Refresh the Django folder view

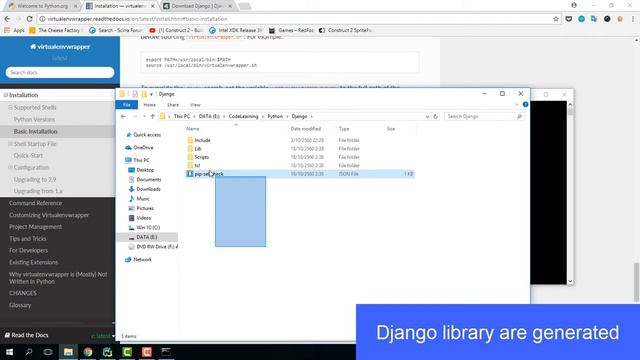point(436,116)
